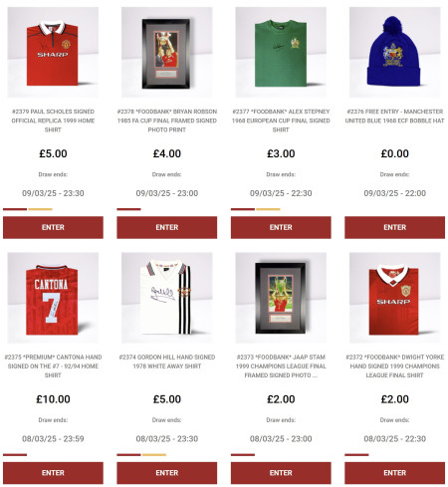Click ENTER under the £10.00 Cantona draw

(x=53, y=473)
